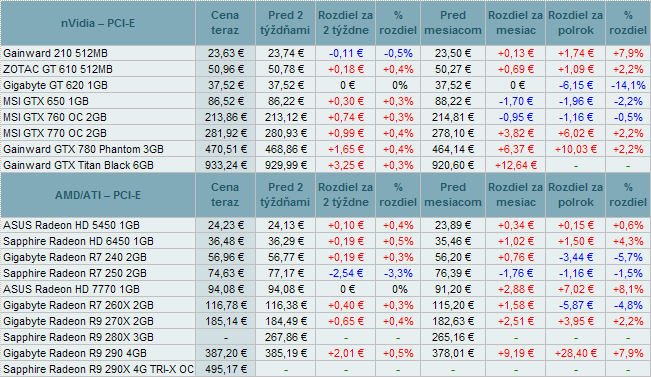Select Gigabyte GT 620 1GB product name
This screenshot has width=651, height=377.
tap(55, 86)
